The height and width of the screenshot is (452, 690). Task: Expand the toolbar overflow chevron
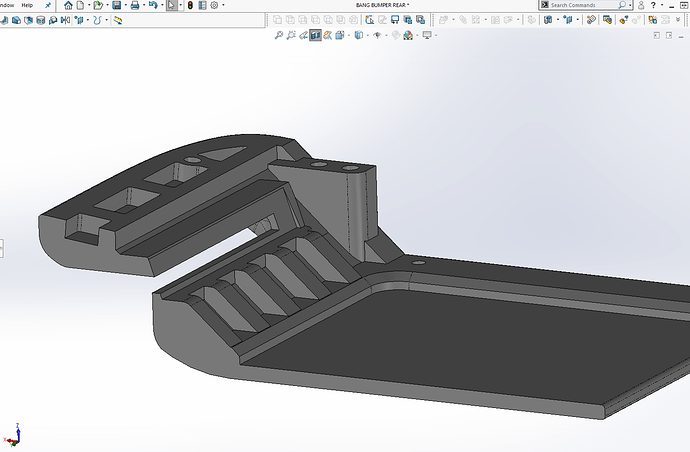click(678, 20)
